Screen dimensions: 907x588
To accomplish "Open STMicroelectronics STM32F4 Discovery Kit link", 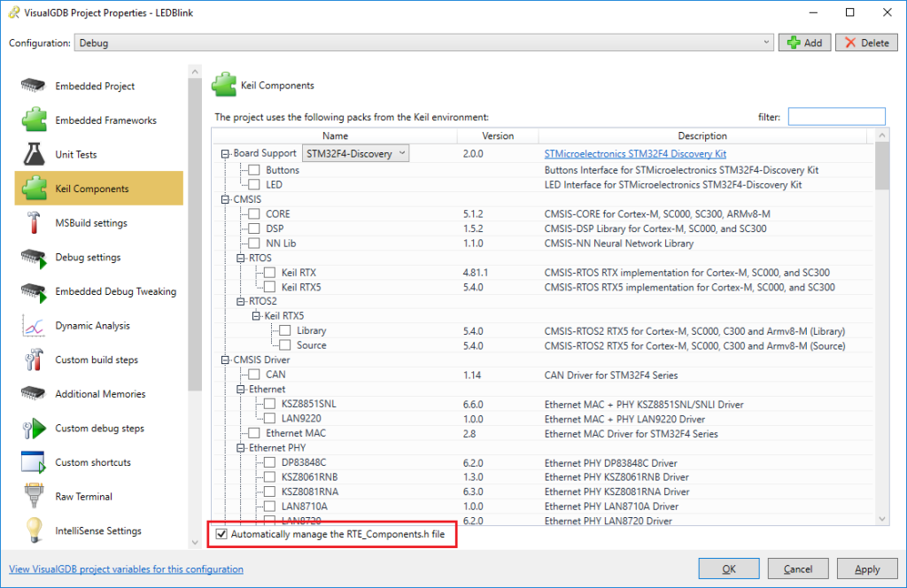I will (x=635, y=154).
